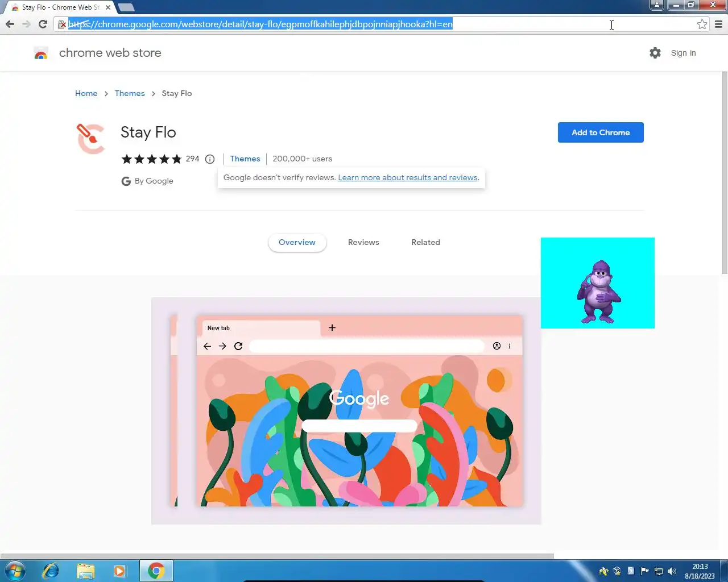This screenshot has height=582, width=728.
Task: Reload the page with refresh icon
Action: pyautogui.click(x=43, y=24)
